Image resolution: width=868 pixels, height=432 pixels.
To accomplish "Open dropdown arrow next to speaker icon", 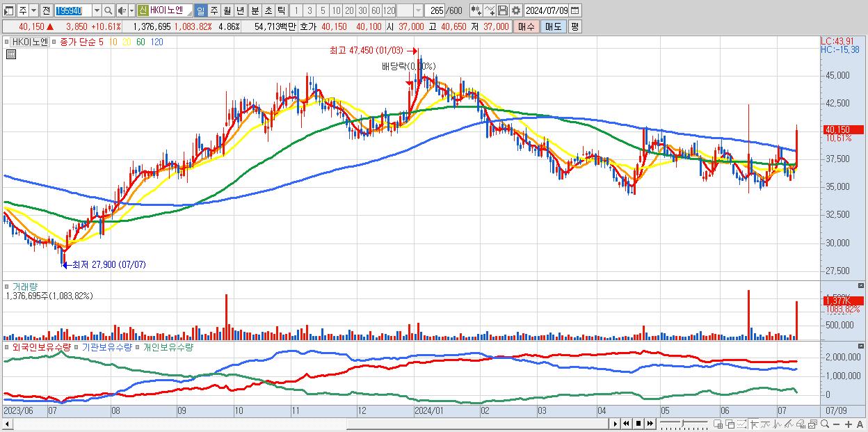I will click(x=131, y=10).
